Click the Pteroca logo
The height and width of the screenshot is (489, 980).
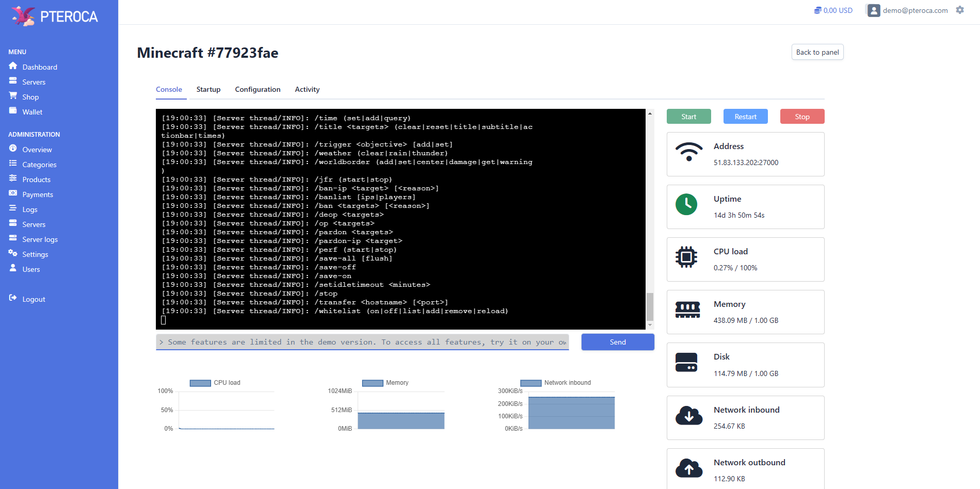[55, 16]
